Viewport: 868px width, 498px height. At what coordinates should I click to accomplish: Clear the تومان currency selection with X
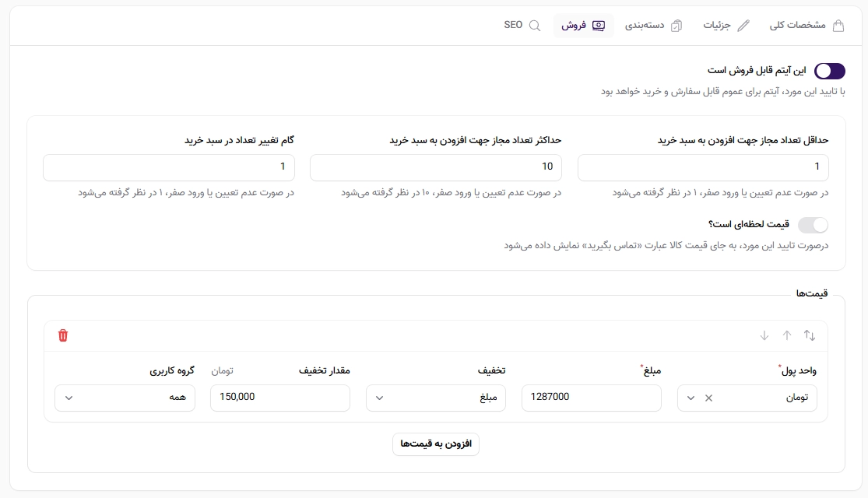coord(708,398)
